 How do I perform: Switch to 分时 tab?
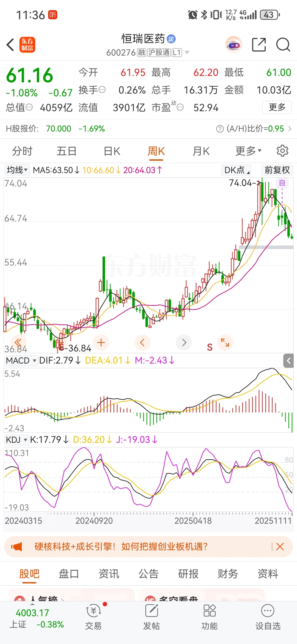(22, 151)
